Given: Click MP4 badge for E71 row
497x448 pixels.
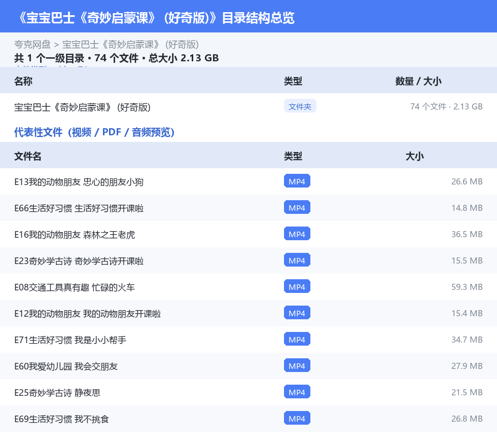Looking at the screenshot, I should [297, 339].
